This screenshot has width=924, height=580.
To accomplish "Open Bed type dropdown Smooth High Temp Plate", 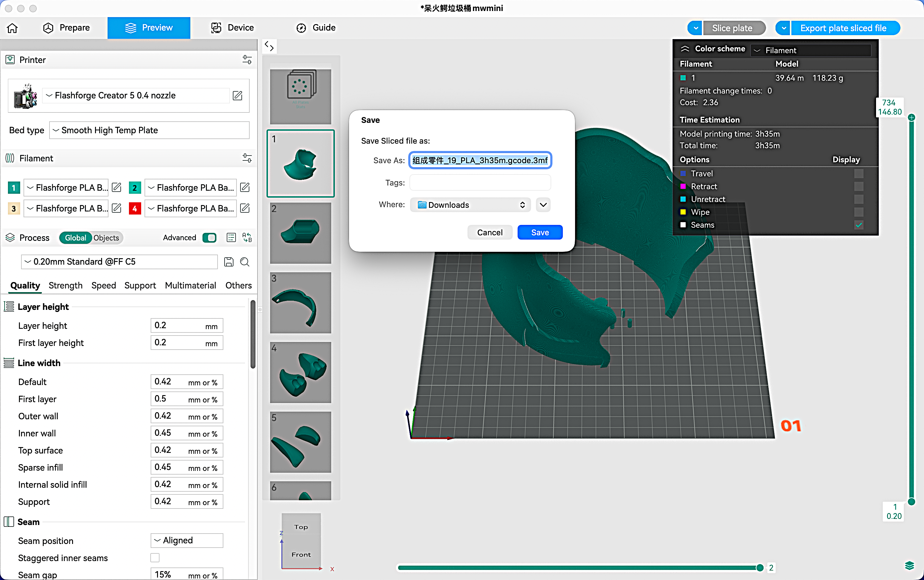I will click(149, 130).
